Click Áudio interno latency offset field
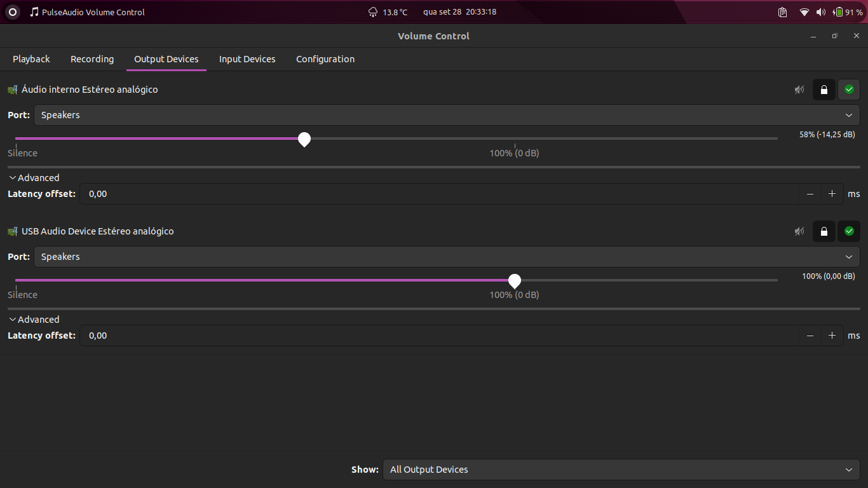This screenshot has width=868, height=488. click(439, 194)
